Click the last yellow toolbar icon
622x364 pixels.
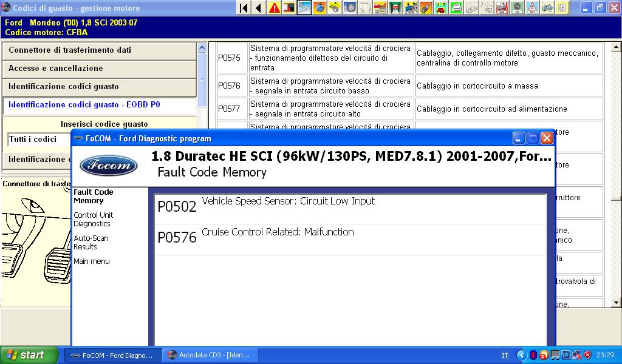pyautogui.click(x=562, y=7)
